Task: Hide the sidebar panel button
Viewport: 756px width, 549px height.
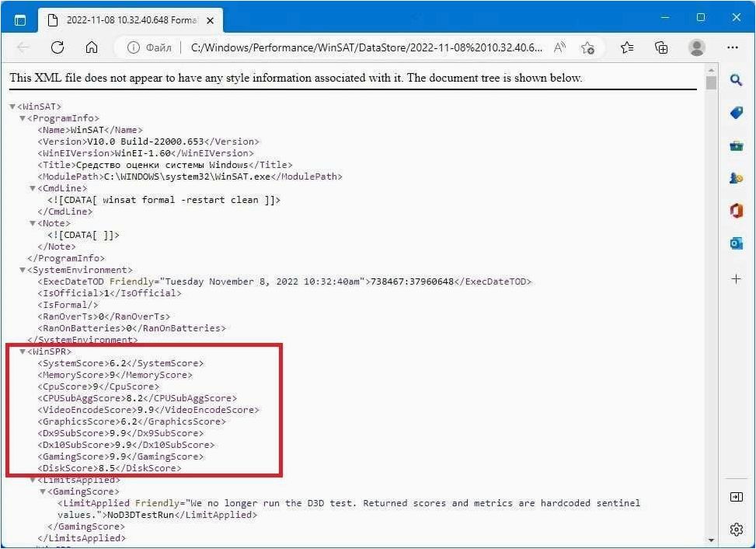Action: pyautogui.click(x=736, y=497)
